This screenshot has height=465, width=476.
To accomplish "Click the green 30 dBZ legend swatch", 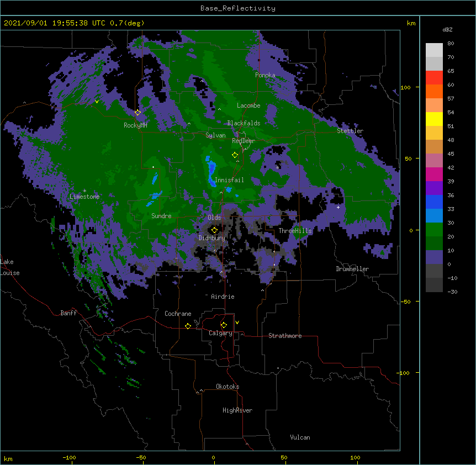I will 434,230.
